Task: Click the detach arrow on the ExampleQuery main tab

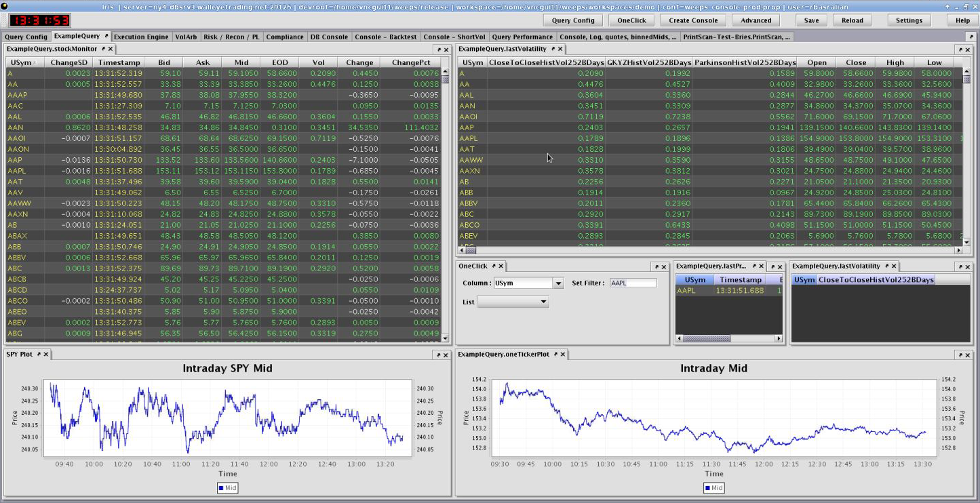Action: (106, 37)
